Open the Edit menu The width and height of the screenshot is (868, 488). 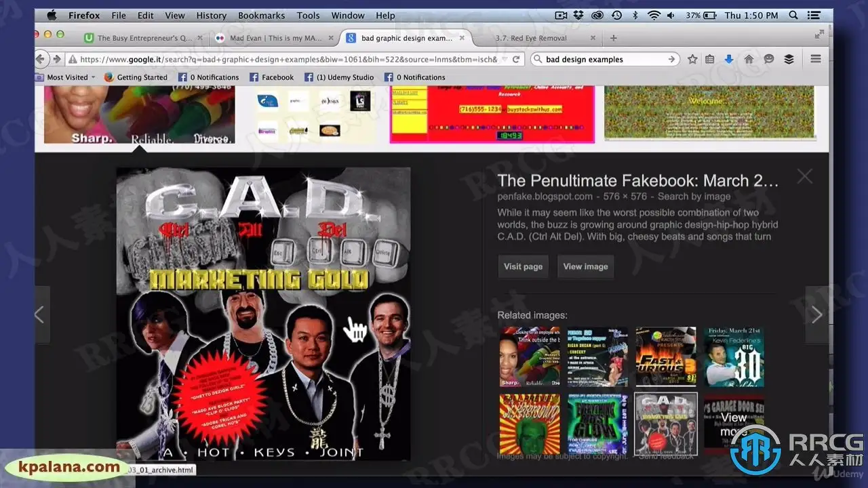click(145, 15)
